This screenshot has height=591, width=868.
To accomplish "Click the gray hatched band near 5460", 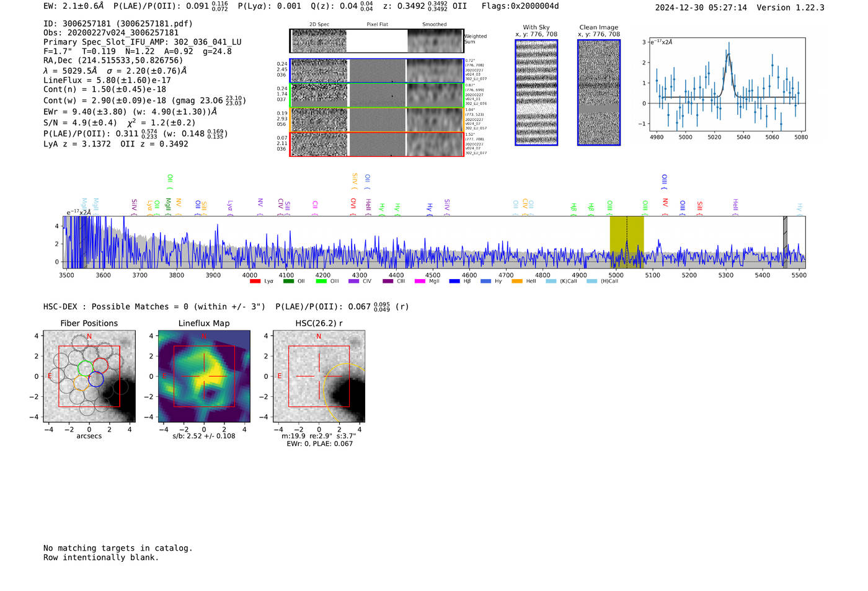I will (785, 242).
